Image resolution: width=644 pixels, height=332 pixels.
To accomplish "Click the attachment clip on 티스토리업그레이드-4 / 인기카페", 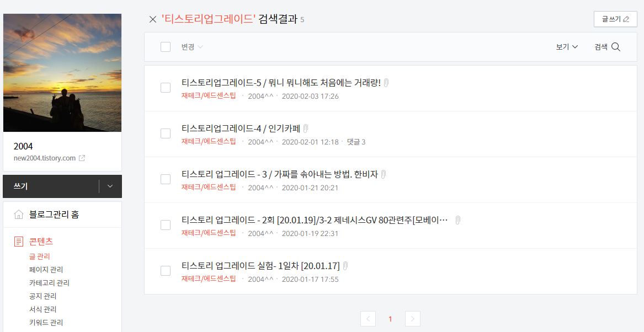I will (306, 128).
